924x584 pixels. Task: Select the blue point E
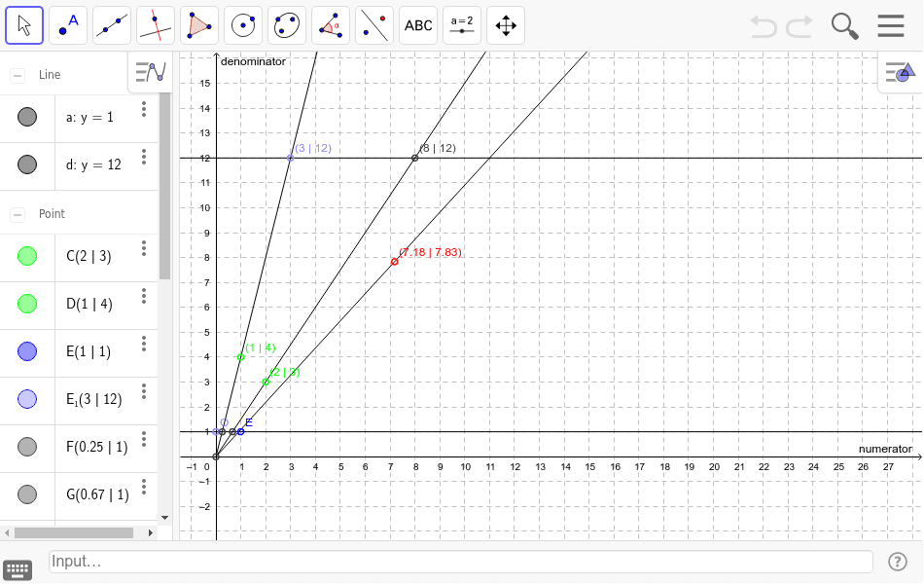[240, 432]
